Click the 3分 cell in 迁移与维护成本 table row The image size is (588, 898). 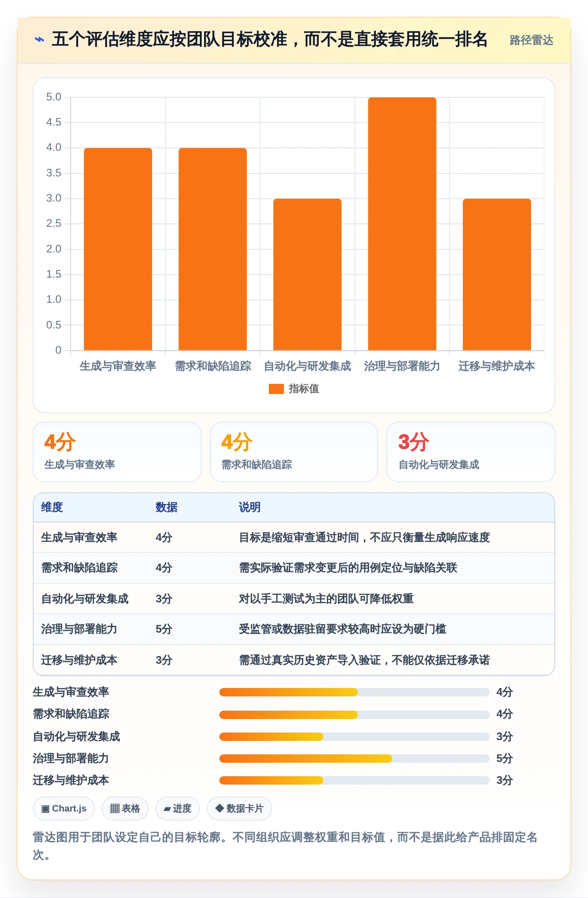tap(164, 660)
